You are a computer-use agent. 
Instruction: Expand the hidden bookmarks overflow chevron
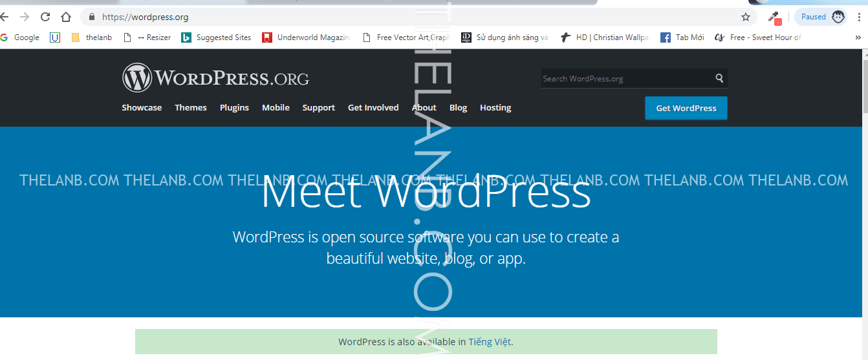[x=858, y=37]
